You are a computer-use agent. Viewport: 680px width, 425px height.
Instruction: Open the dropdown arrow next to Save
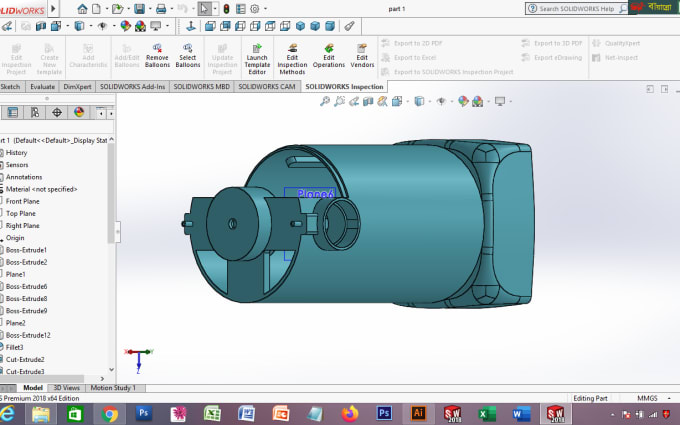(150, 9)
